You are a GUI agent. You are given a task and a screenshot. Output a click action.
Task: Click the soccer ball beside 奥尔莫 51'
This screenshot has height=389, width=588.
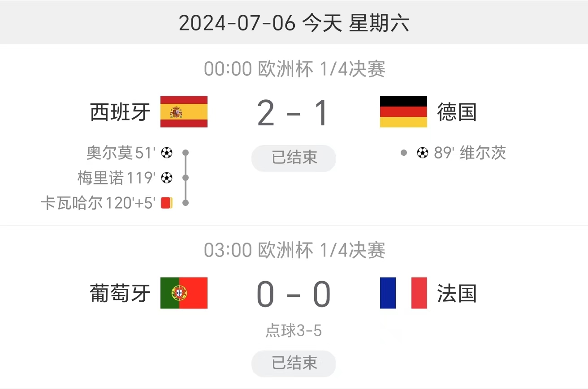166,153
